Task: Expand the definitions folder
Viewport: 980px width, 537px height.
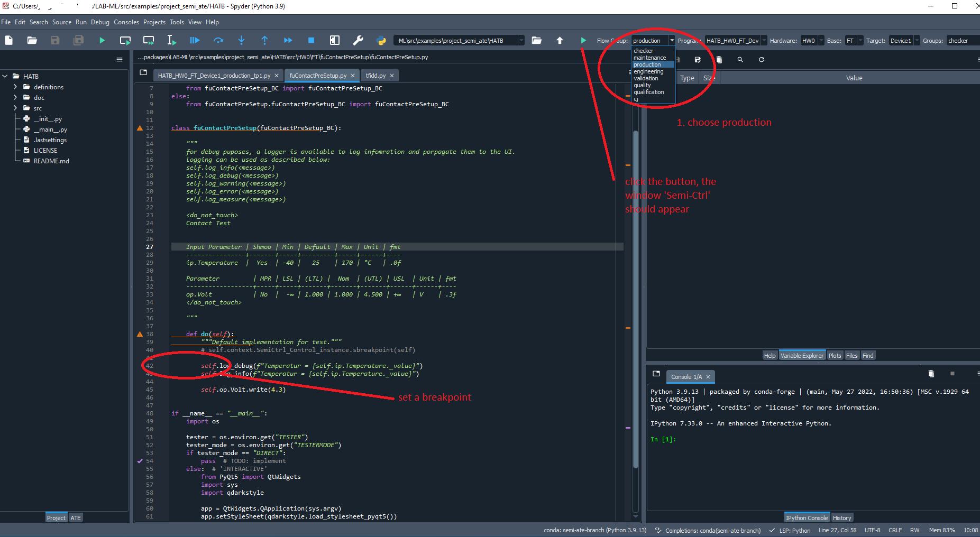Action: tap(15, 87)
